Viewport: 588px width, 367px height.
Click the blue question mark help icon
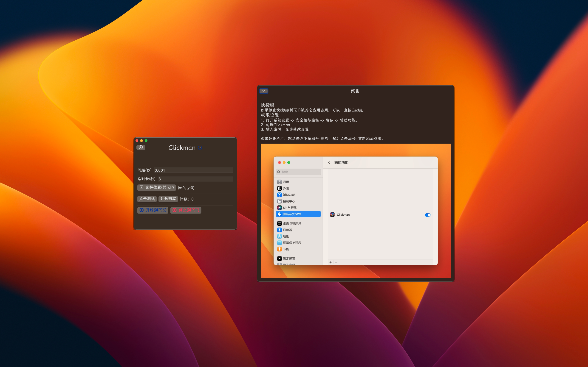[200, 147]
